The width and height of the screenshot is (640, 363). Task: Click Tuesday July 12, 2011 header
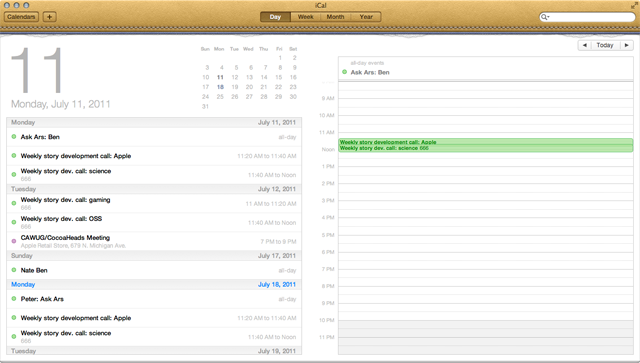[154, 189]
